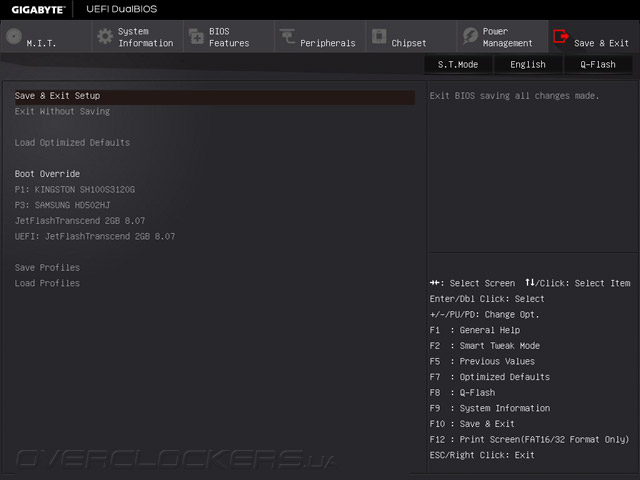Click the BIOS Features chip icon
640x480 pixels.
196,36
